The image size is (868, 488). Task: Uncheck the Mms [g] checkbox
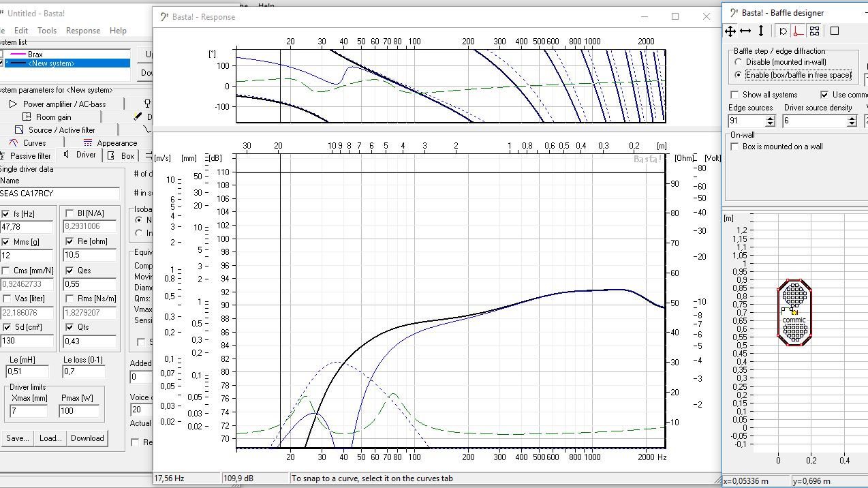pos(6,242)
